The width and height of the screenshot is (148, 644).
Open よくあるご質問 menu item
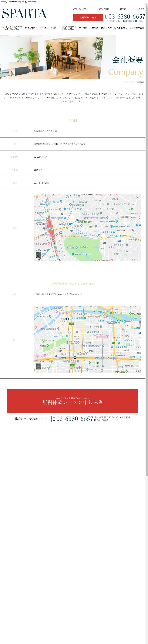click(x=137, y=28)
